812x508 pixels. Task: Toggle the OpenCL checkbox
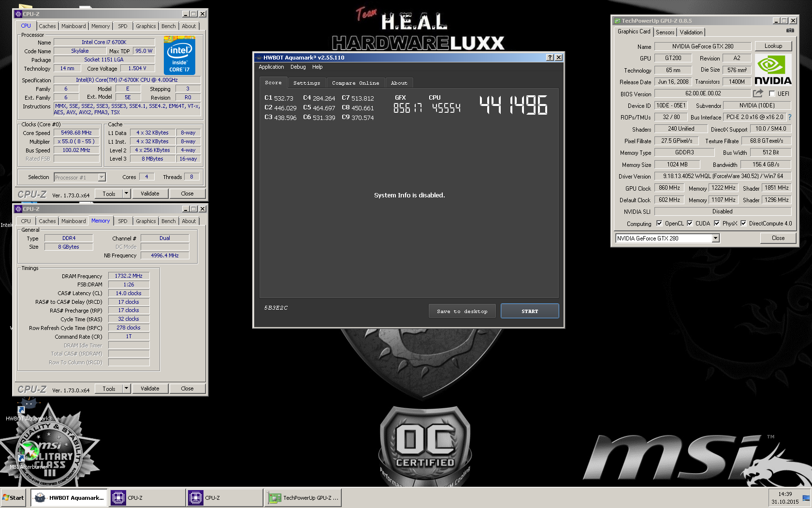659,223
